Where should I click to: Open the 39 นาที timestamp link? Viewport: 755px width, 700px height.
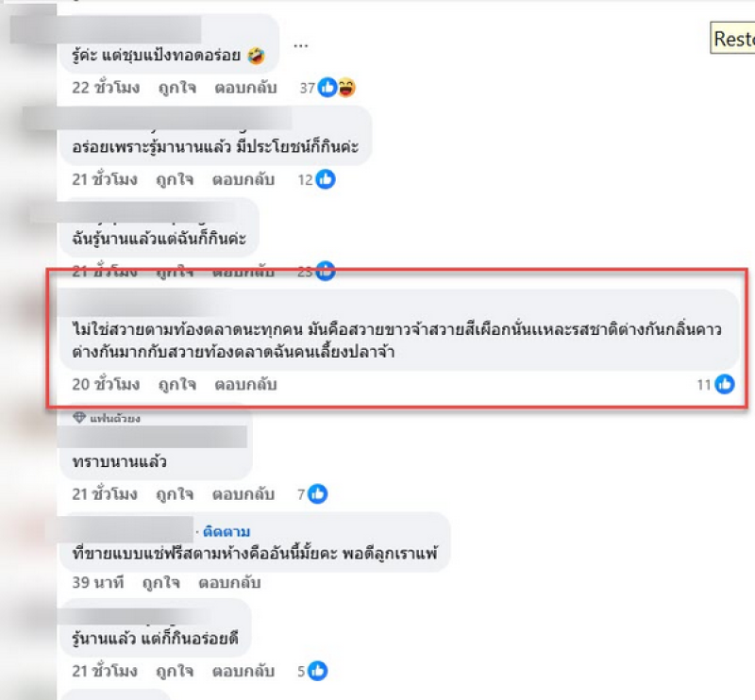click(97, 583)
